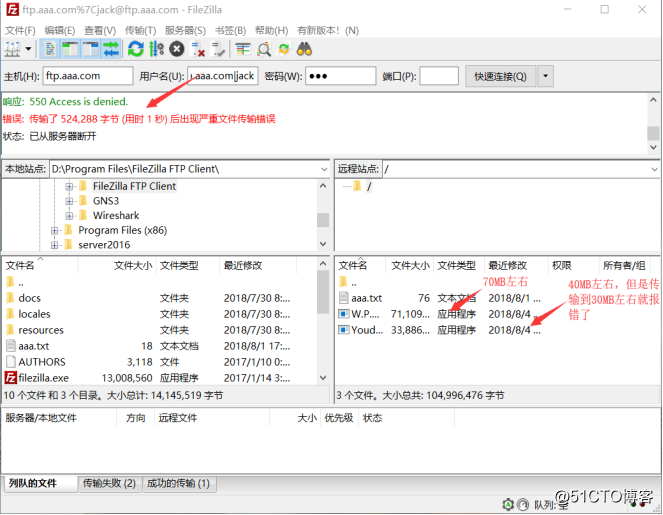Select the AUTHORS file
Screen dimensions: 663x515
coord(41,362)
